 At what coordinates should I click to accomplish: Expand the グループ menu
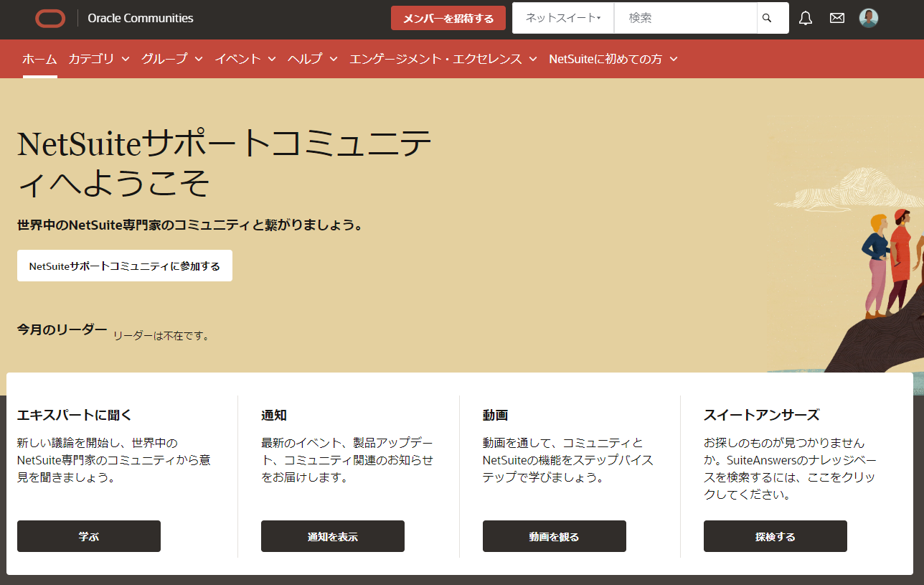(x=172, y=59)
